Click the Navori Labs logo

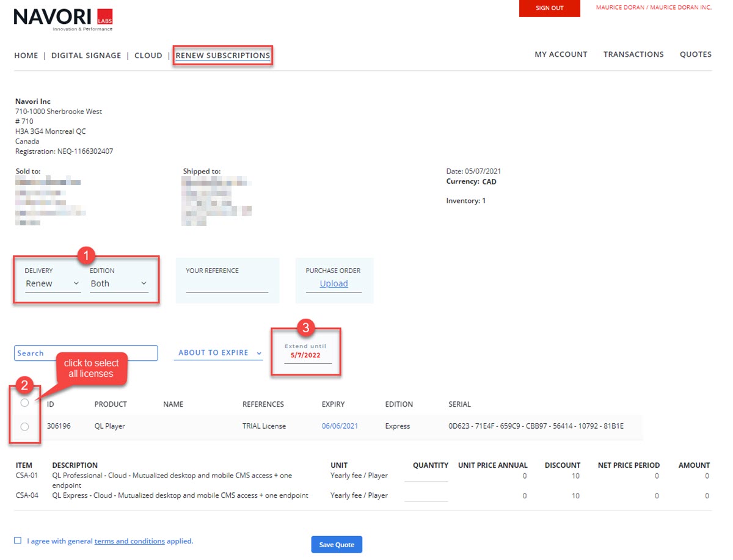pos(63,20)
